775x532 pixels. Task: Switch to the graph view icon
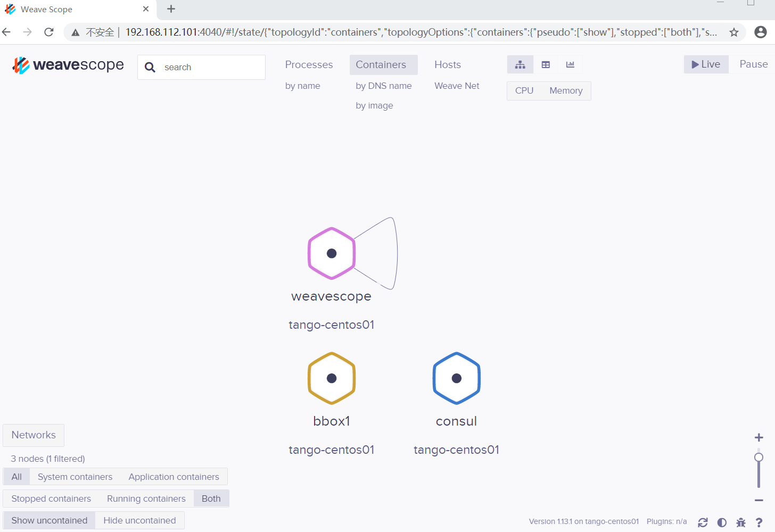click(520, 64)
